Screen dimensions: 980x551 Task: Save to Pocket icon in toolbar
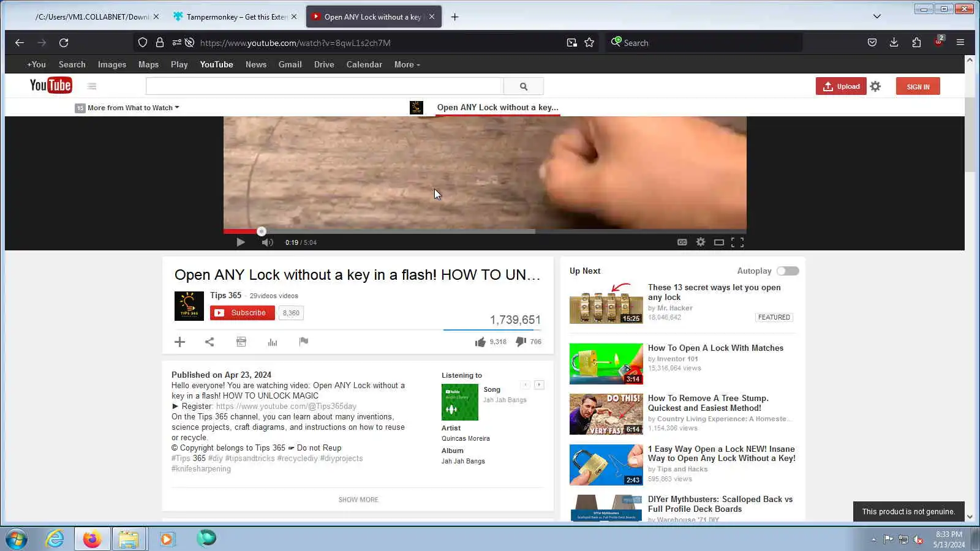872,43
